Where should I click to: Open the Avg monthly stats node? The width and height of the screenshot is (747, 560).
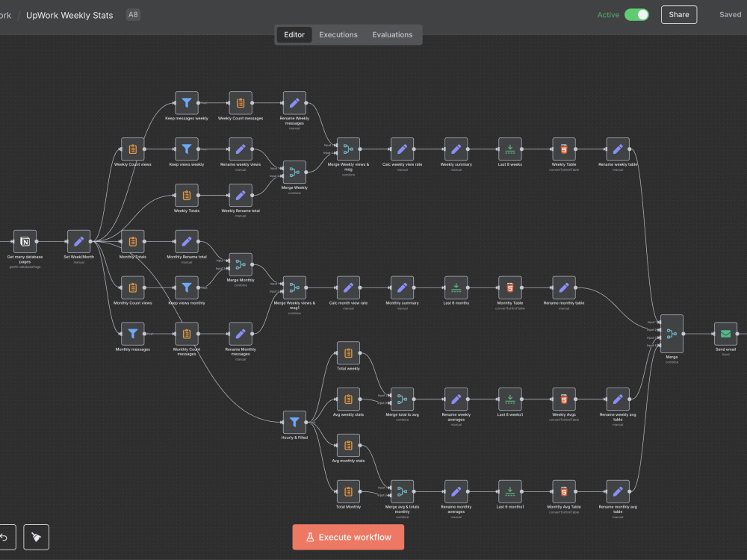348,445
